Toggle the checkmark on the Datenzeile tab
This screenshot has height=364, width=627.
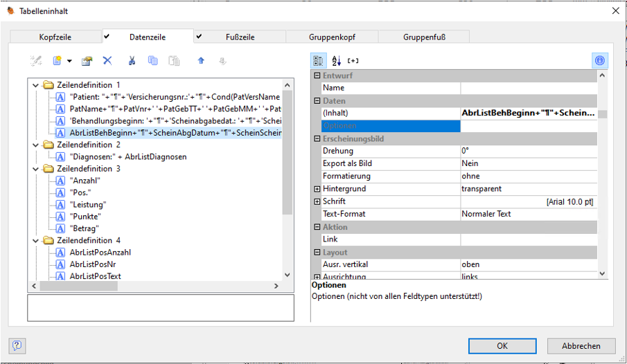pyautogui.click(x=107, y=37)
